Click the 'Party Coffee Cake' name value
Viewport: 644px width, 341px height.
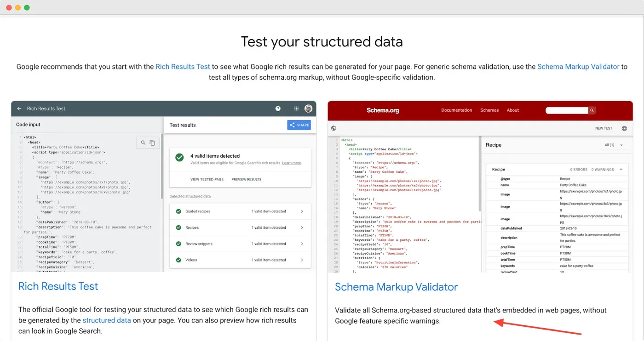(x=573, y=185)
